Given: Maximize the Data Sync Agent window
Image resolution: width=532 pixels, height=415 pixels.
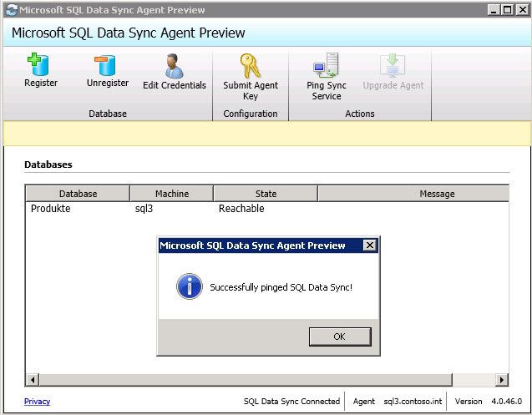Looking at the screenshot, I should click(x=507, y=10).
